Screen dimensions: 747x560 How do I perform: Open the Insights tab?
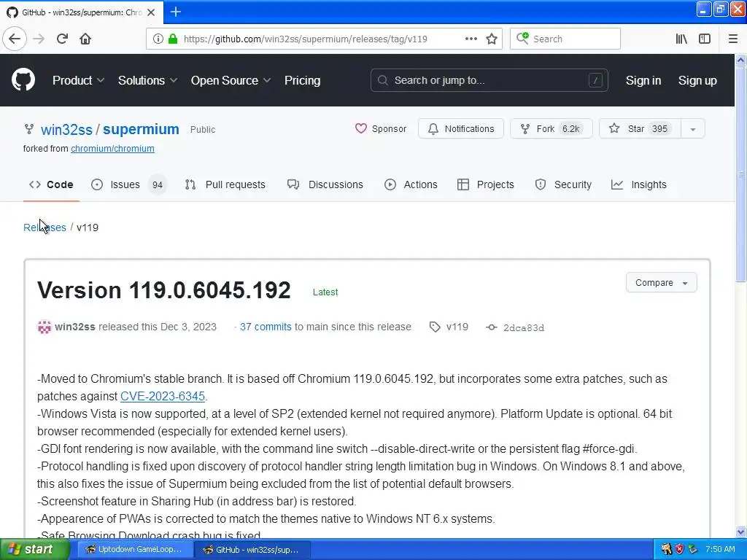(x=639, y=184)
